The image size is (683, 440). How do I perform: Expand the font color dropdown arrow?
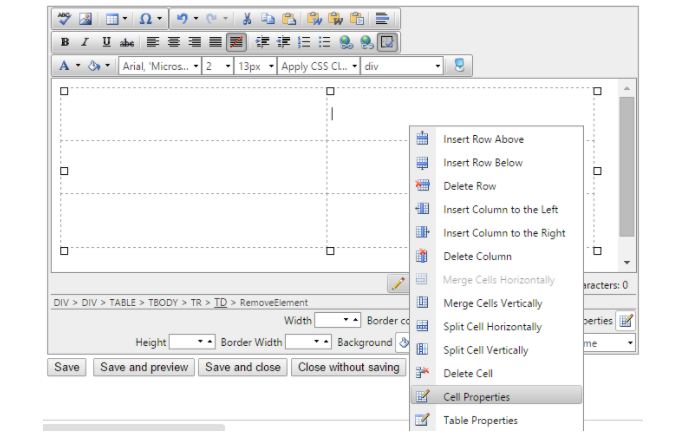click(x=78, y=66)
